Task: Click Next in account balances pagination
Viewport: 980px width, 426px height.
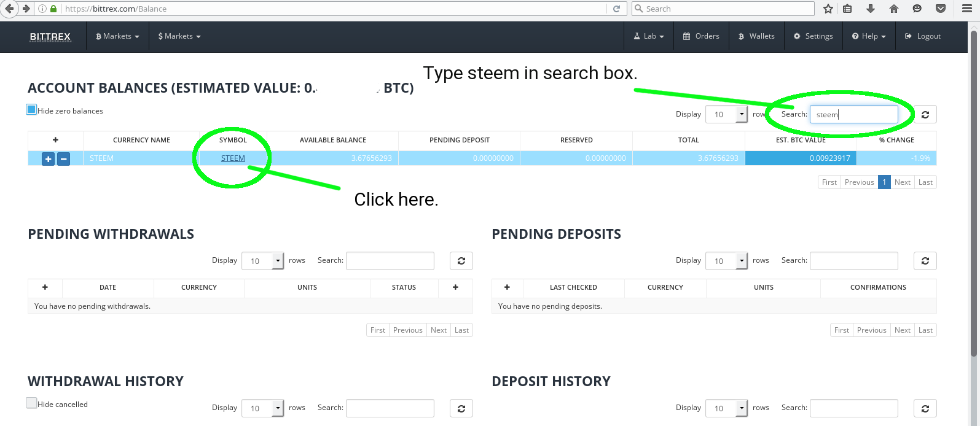Action: point(903,182)
